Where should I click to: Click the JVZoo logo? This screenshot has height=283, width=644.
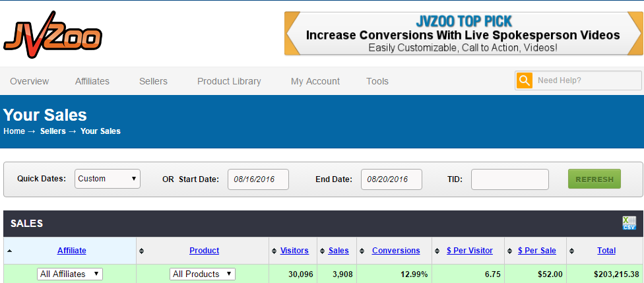(x=53, y=35)
